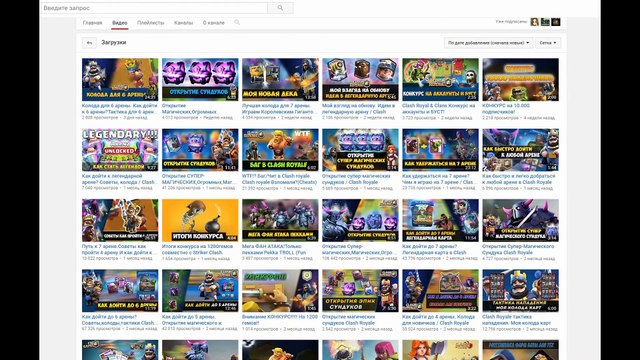Open the third subscribed channel avatar

point(556,22)
